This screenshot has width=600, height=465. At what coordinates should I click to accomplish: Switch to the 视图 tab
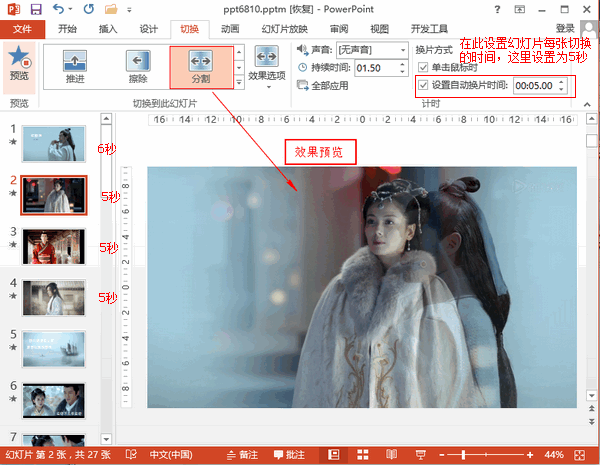click(x=379, y=29)
